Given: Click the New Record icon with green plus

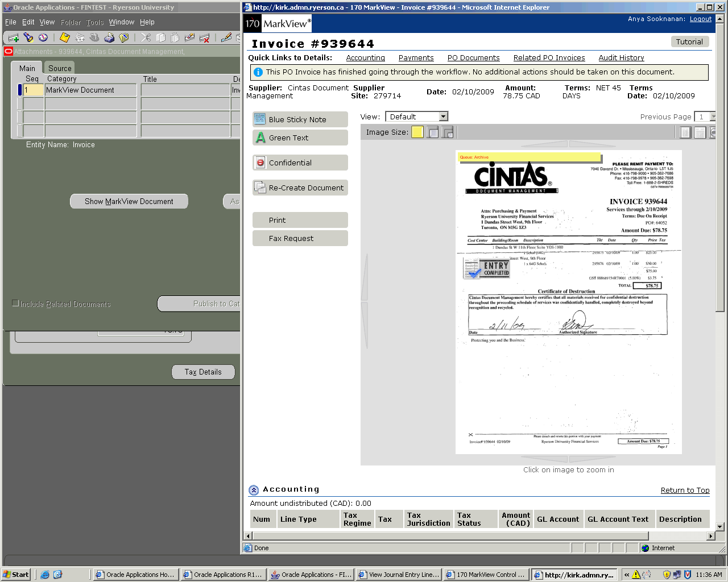Looking at the screenshot, I should coord(14,38).
